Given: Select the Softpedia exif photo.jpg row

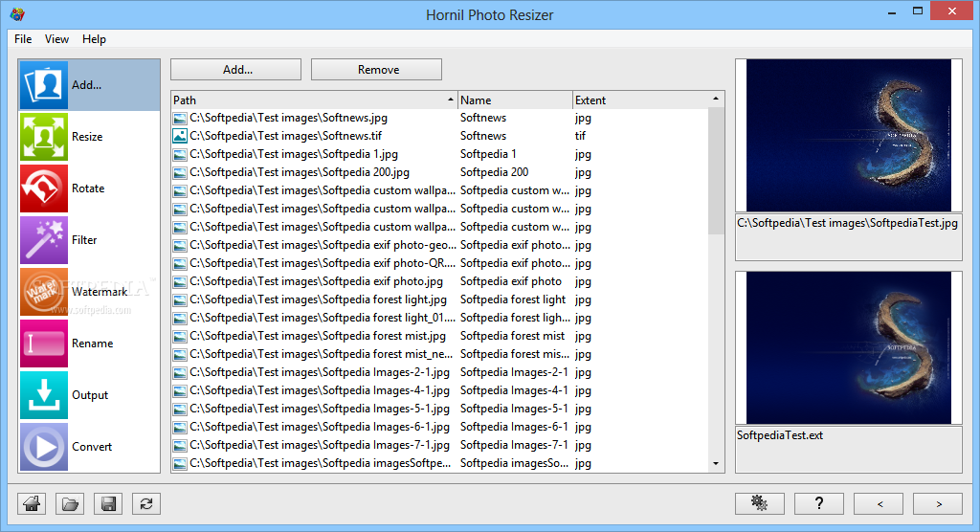Looking at the screenshot, I should pyautogui.click(x=440, y=281).
